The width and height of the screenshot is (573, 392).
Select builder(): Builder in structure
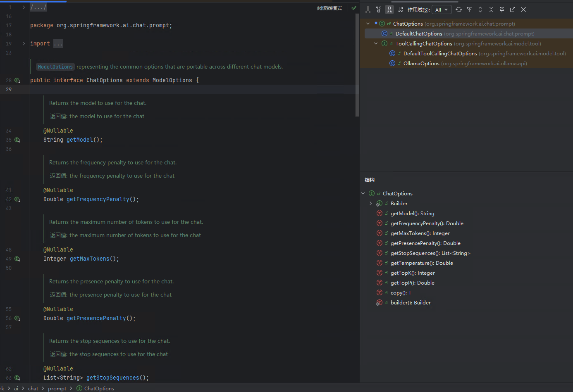click(x=411, y=302)
